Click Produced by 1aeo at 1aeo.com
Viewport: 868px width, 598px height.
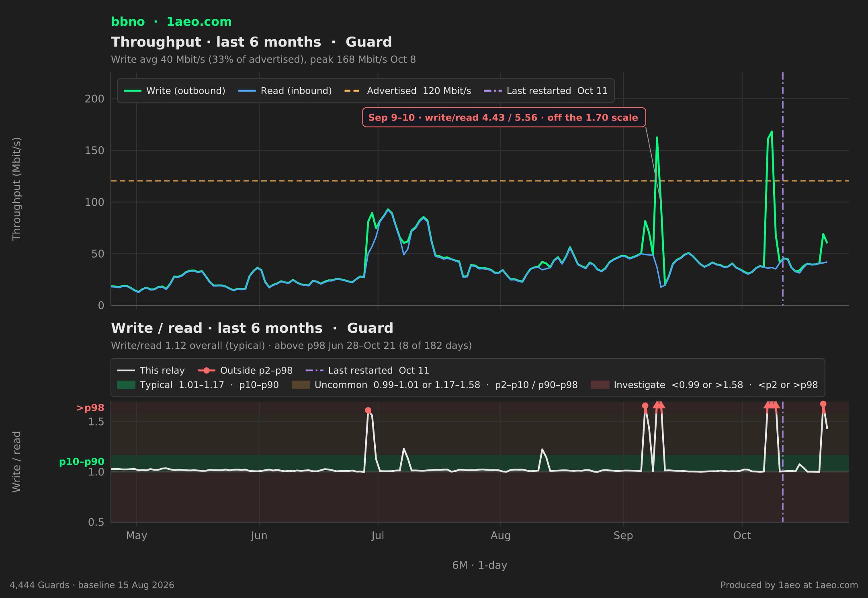[789, 585]
